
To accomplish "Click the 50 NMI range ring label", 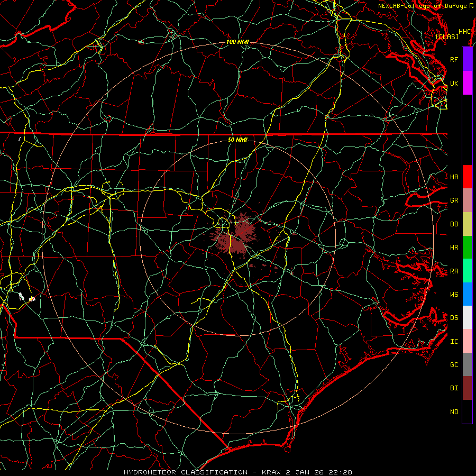I will pyautogui.click(x=237, y=140).
